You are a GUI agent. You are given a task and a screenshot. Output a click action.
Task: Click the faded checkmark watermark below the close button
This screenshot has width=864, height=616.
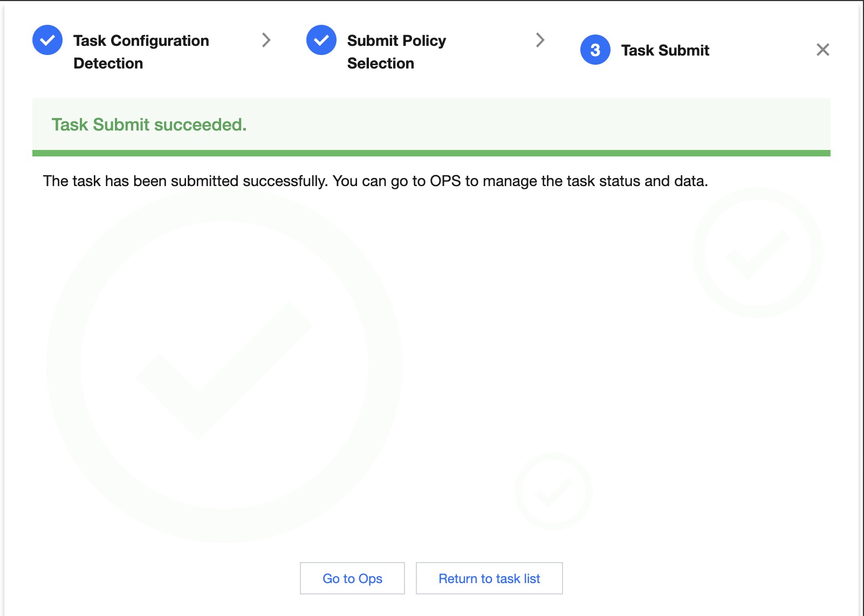pos(758,253)
